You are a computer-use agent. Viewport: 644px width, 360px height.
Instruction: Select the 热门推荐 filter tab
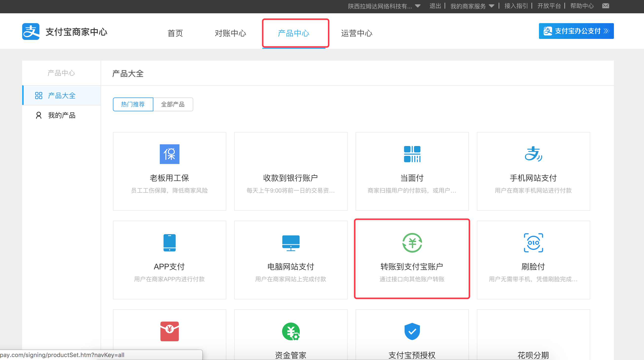(x=133, y=104)
